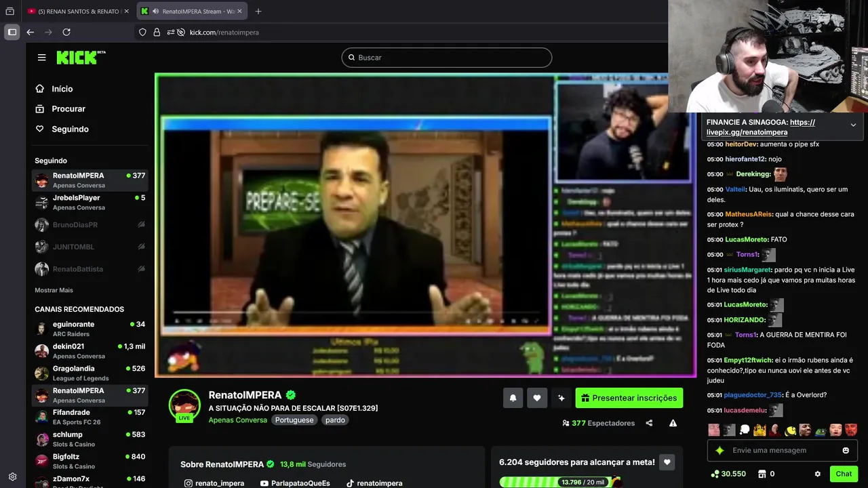The image size is (868, 488).
Task: Click the kick.com/renatoimpera address bar
Action: coord(224,32)
